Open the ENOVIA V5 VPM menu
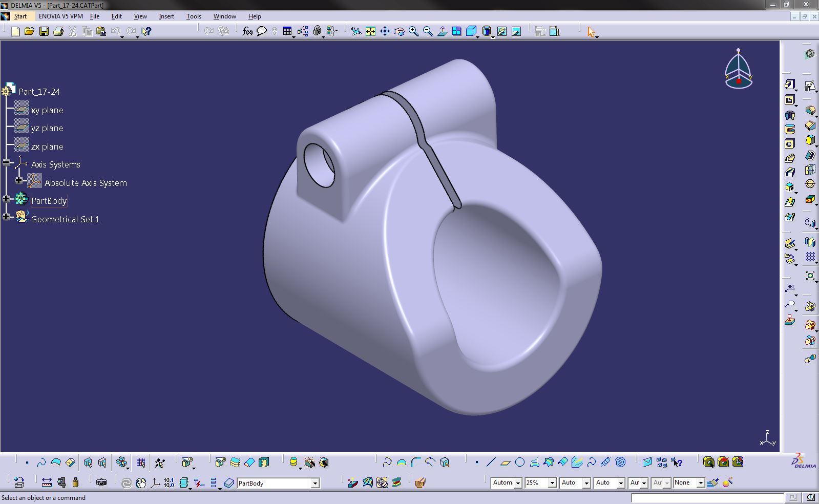819x504 pixels. [x=61, y=16]
